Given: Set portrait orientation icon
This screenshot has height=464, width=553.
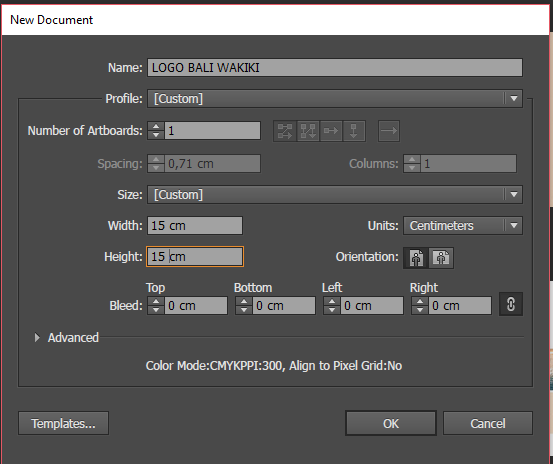Looking at the screenshot, I should [x=416, y=258].
